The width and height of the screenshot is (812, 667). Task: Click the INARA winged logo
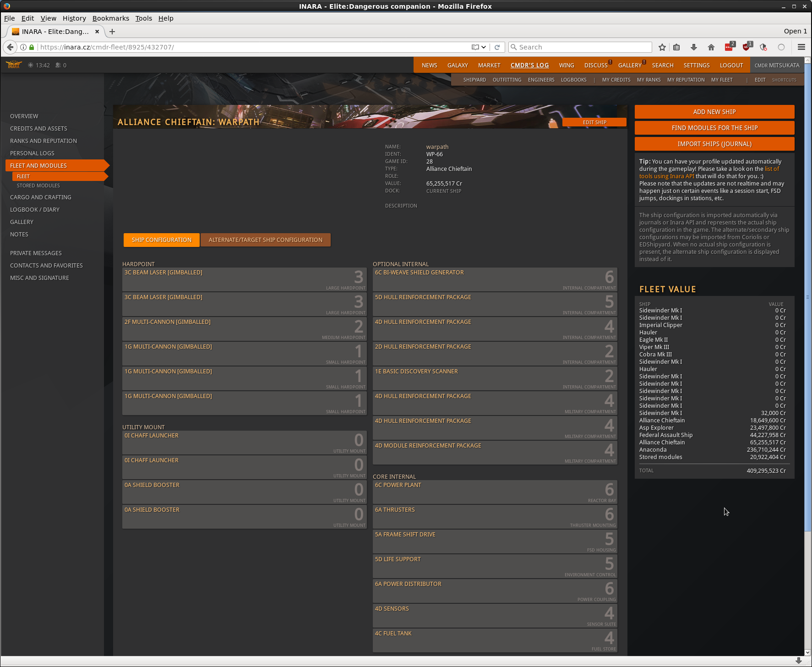14,65
